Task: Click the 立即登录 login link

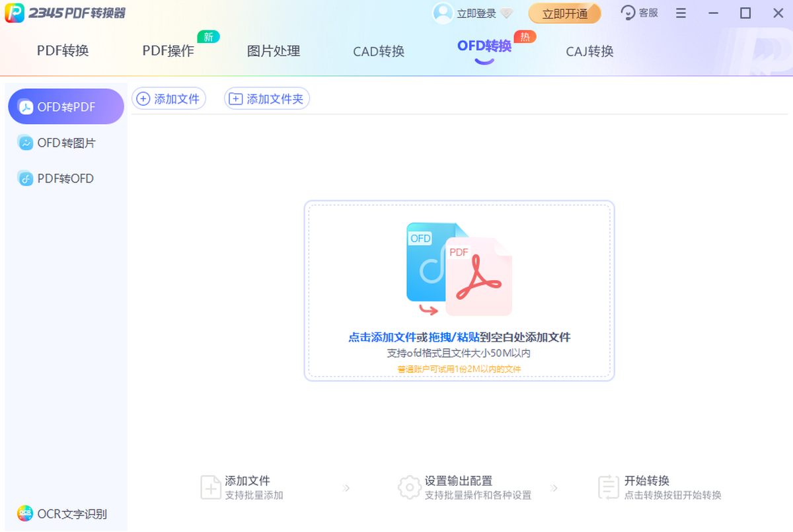Action: 476,14
